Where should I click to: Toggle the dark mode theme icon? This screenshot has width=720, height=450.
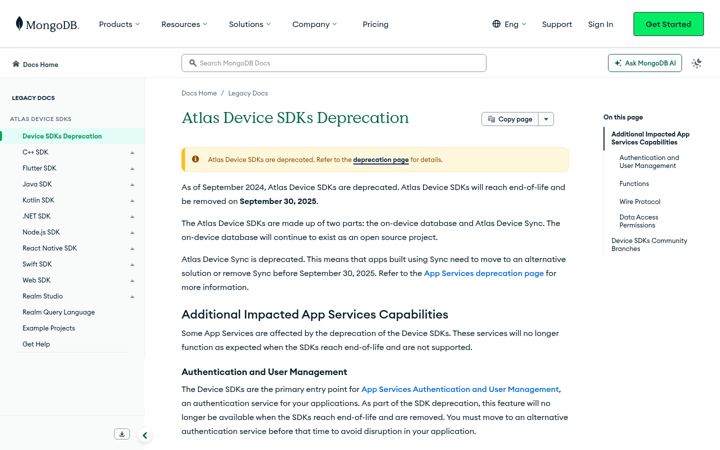[x=697, y=63]
